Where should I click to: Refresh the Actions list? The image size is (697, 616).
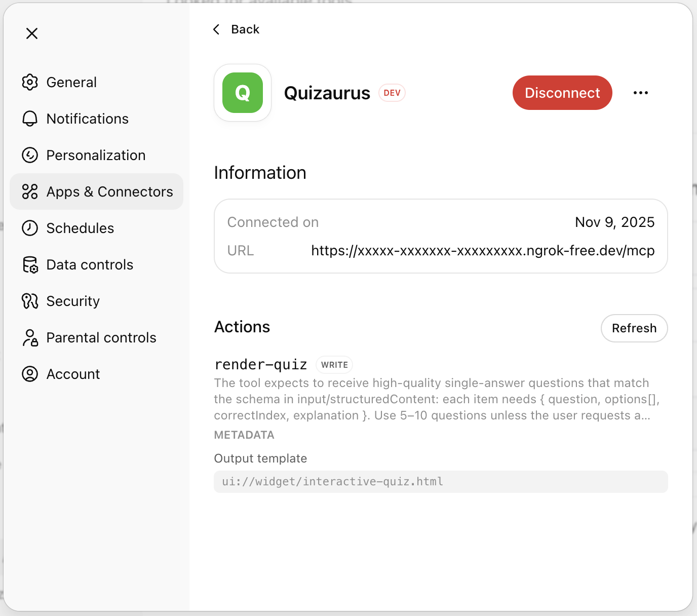tap(634, 328)
